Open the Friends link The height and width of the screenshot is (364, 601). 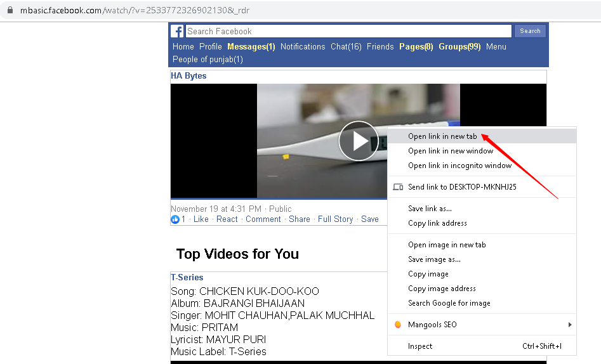click(380, 46)
